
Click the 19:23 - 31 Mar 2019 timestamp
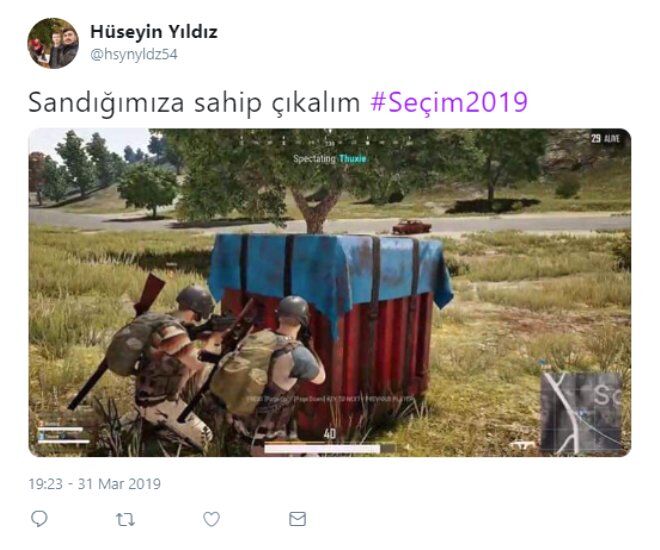coord(94,484)
